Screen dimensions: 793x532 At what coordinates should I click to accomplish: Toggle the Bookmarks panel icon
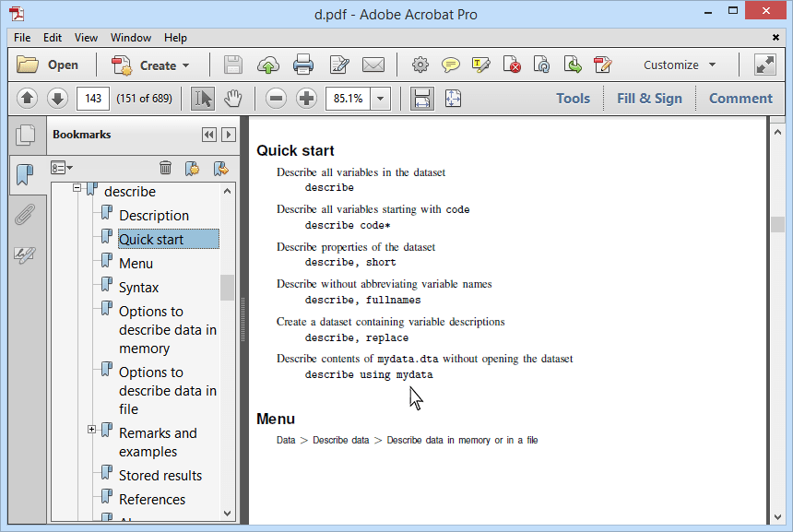(x=24, y=174)
